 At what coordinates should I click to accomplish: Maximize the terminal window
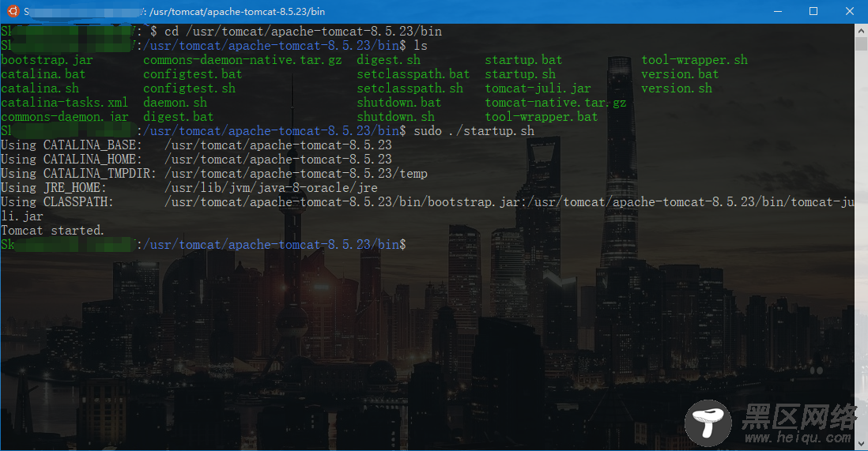coord(813,11)
